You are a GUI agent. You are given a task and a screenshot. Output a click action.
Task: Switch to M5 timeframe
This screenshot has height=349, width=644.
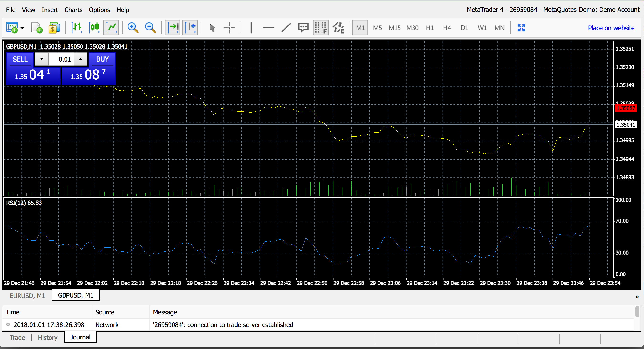(x=377, y=28)
